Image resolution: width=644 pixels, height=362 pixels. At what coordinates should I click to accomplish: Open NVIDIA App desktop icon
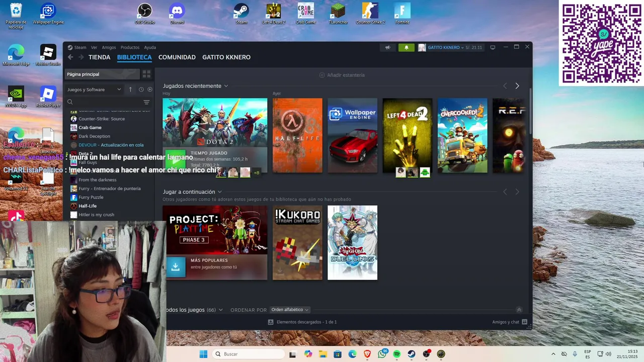(16, 97)
